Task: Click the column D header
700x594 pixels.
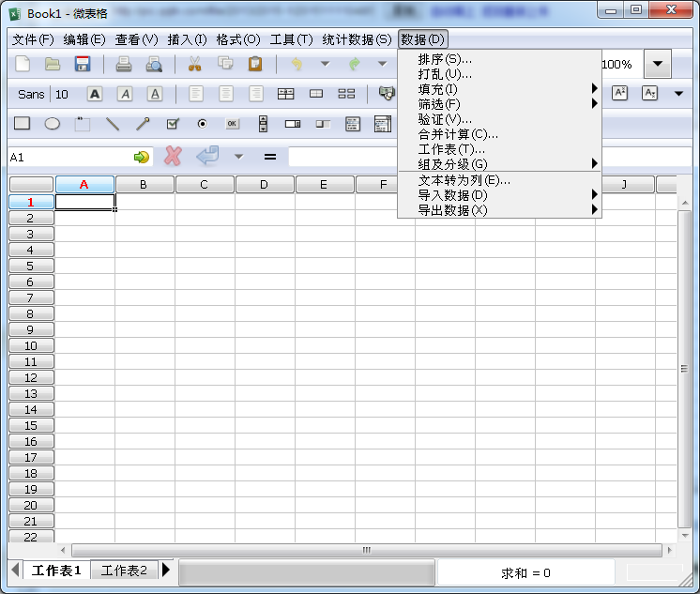Action: [x=264, y=185]
